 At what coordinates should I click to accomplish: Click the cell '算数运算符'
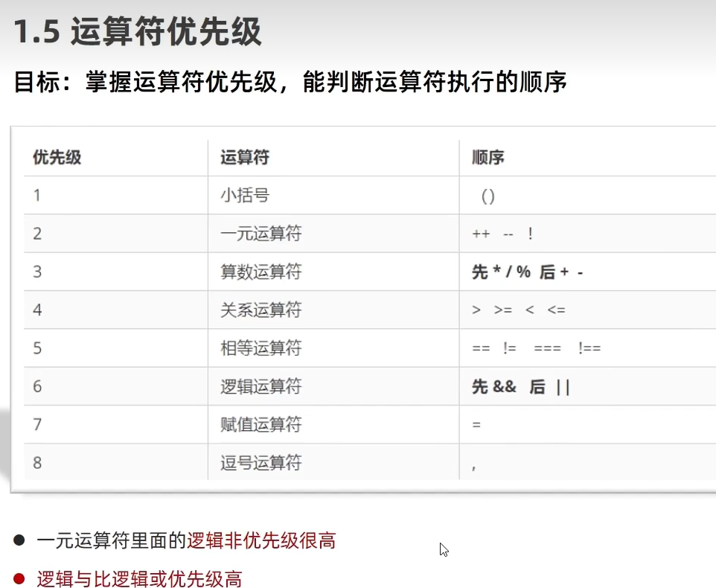pos(260,272)
